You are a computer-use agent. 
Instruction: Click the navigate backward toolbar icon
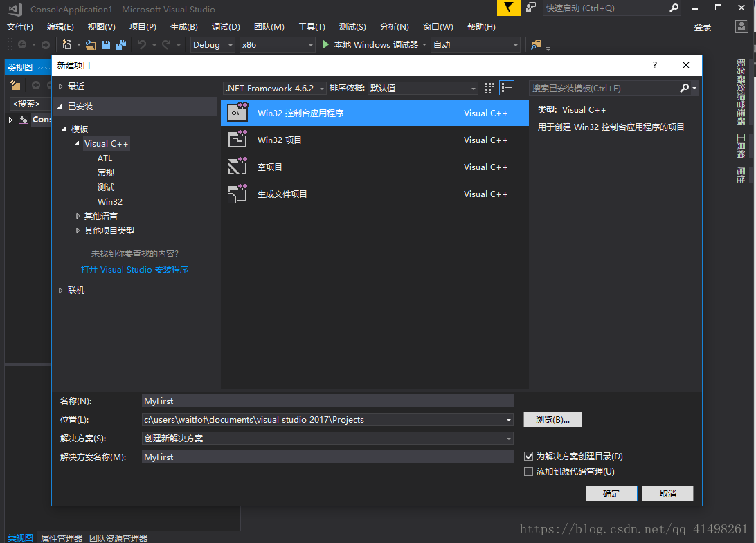22,45
